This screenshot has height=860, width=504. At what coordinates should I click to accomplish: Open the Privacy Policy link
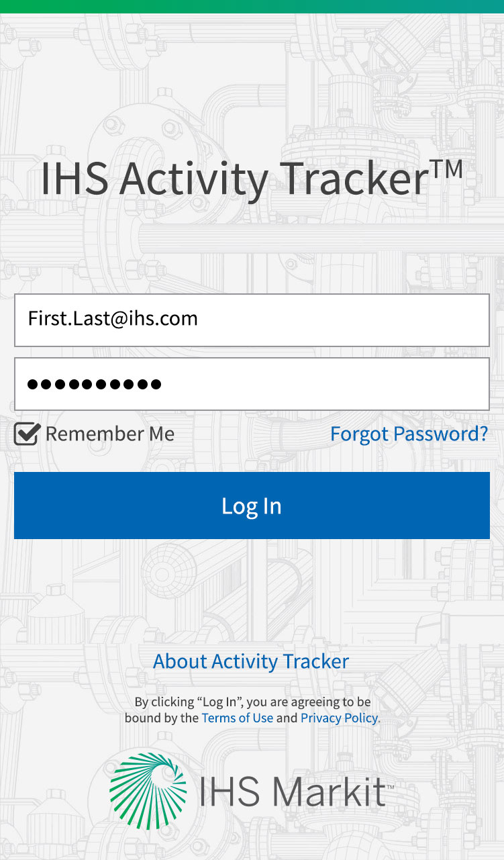(x=340, y=718)
